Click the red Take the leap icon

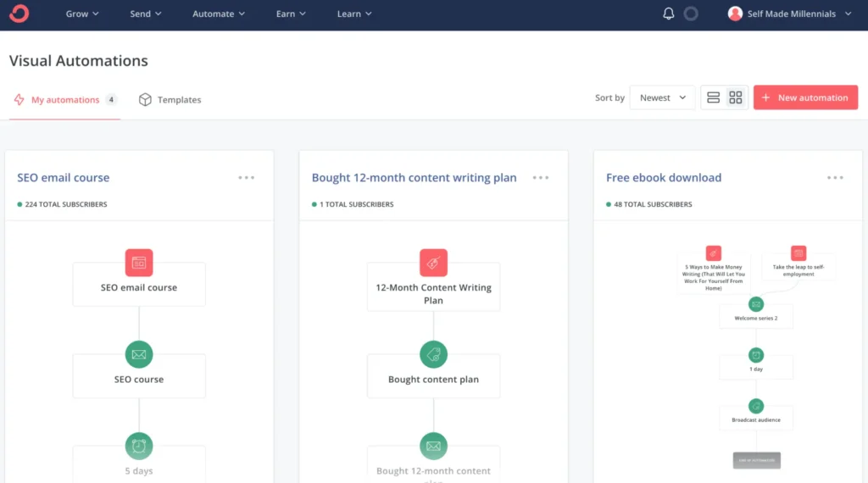(798, 253)
